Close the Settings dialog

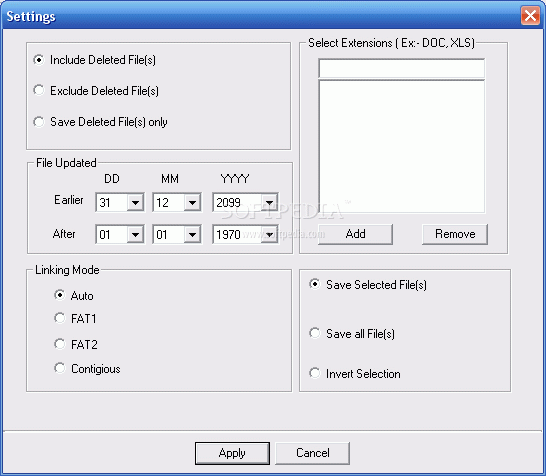530,16
